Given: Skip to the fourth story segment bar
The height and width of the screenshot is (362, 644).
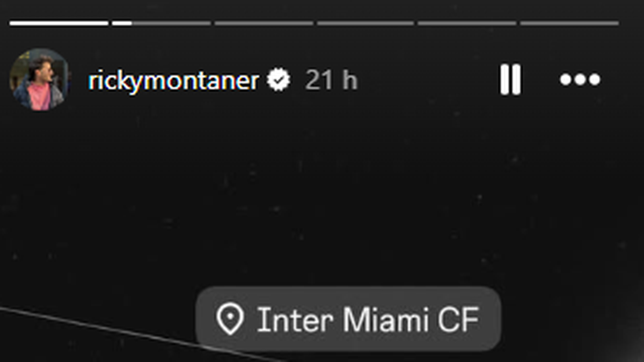Looking at the screenshot, I should pyautogui.click(x=365, y=23).
